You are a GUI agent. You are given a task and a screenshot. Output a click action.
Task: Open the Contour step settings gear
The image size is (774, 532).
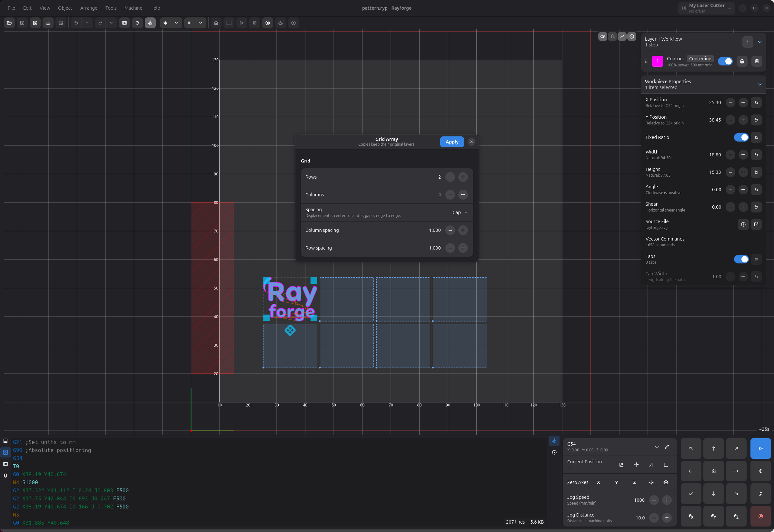pos(742,61)
